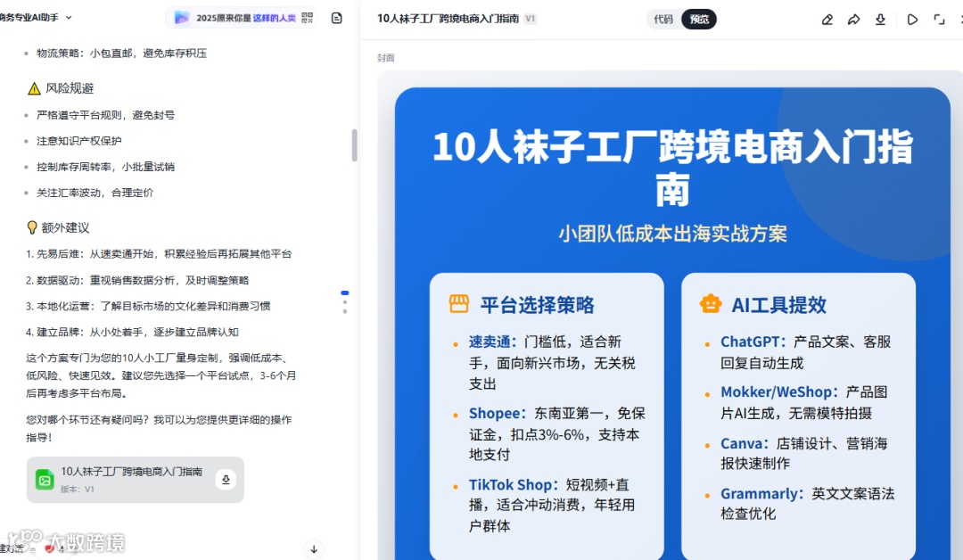Click the slide title 10人袜子工厂跨境电商入门指南
963x560 pixels.
tap(672, 169)
